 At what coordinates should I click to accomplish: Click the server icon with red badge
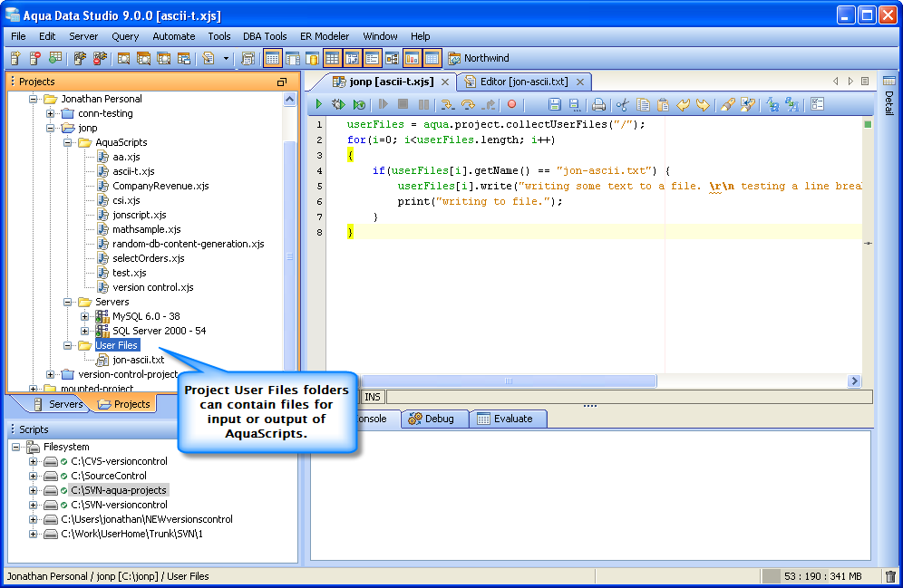click(35, 58)
